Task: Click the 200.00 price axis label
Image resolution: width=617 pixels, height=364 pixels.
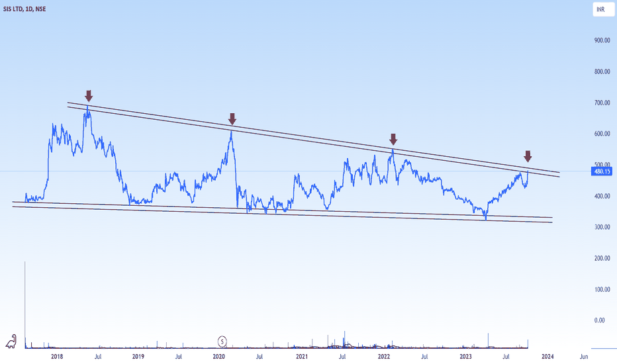Action: (602, 258)
